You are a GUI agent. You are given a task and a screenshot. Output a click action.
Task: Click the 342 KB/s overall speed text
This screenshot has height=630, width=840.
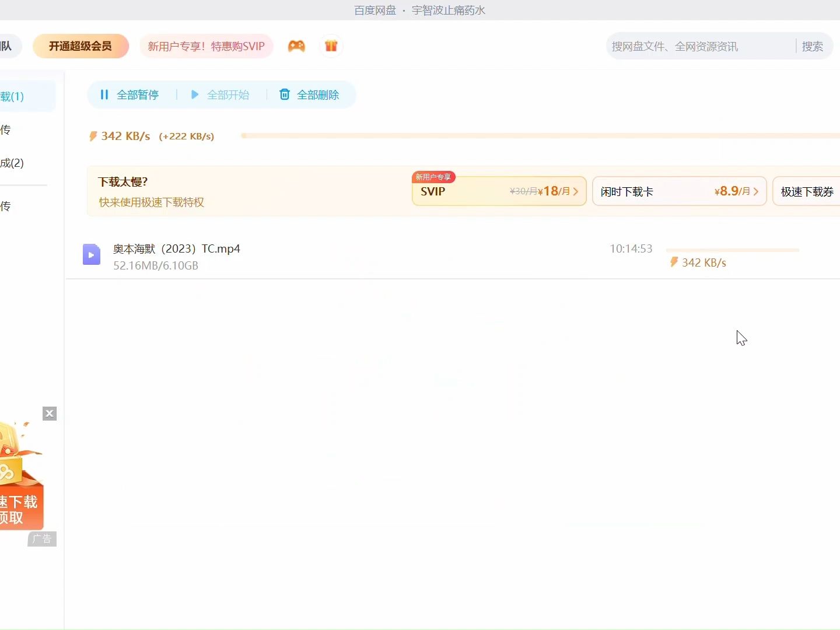pos(125,136)
